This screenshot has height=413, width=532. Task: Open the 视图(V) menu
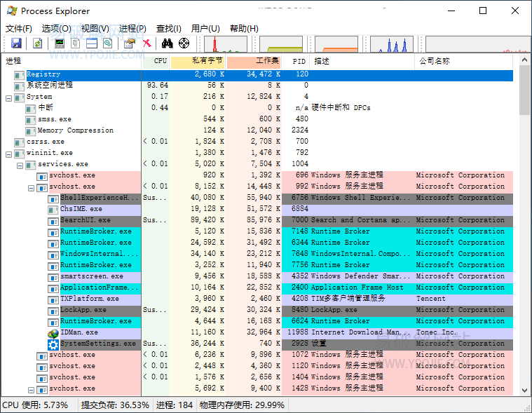pyautogui.click(x=95, y=29)
